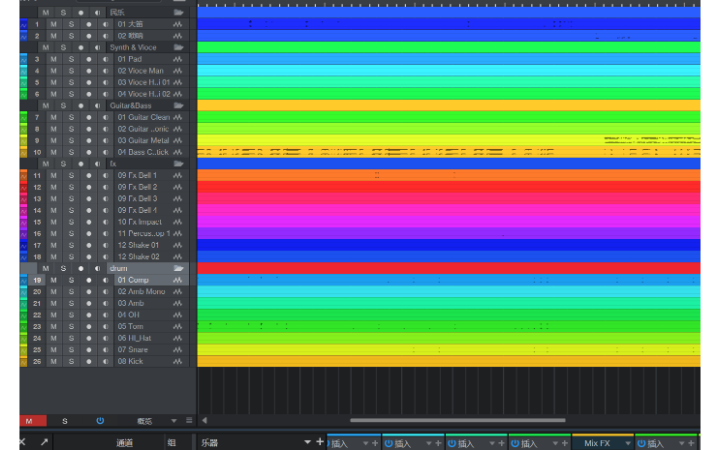Arm record on track 25 '07 Snare'

click(89, 349)
